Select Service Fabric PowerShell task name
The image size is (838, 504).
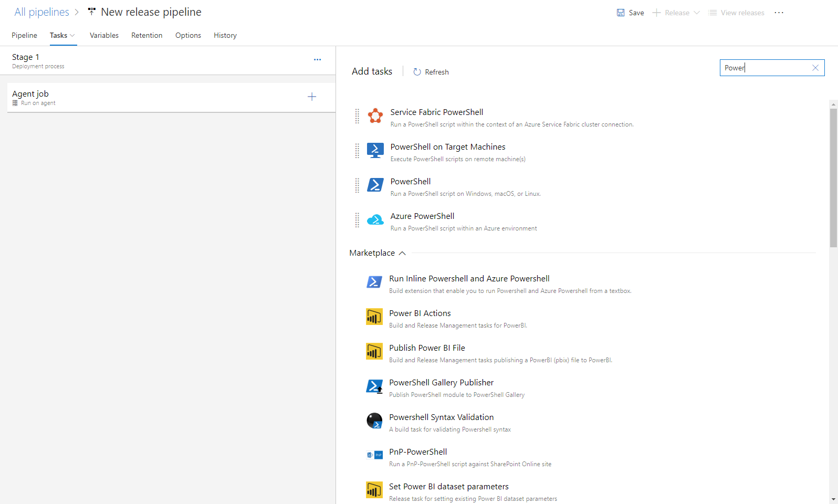tap(437, 112)
